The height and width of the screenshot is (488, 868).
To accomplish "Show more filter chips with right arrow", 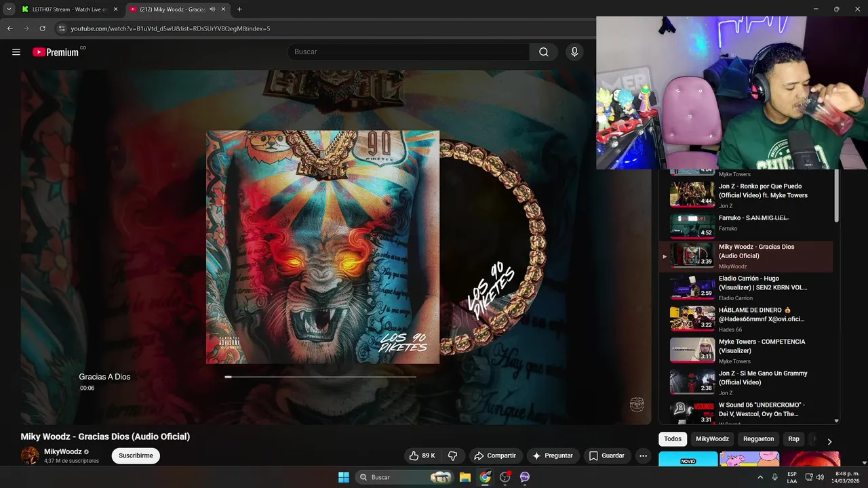I will 829,441.
